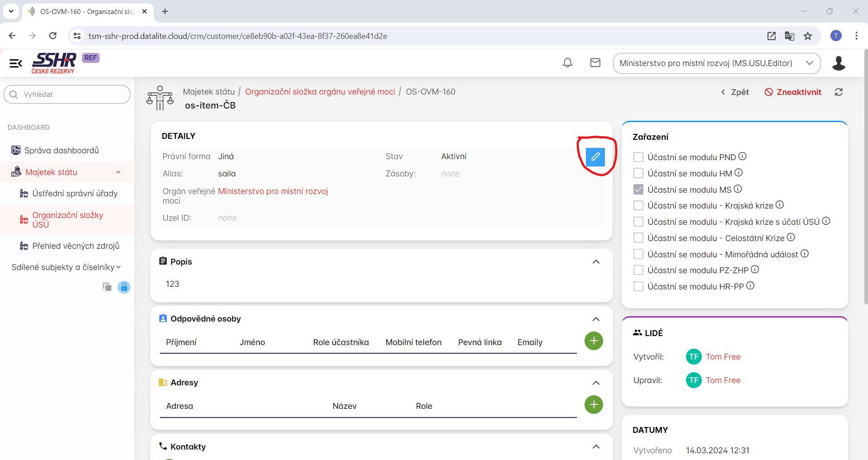Open the notifications bell icon
This screenshot has height=460, width=868.
pos(567,63)
